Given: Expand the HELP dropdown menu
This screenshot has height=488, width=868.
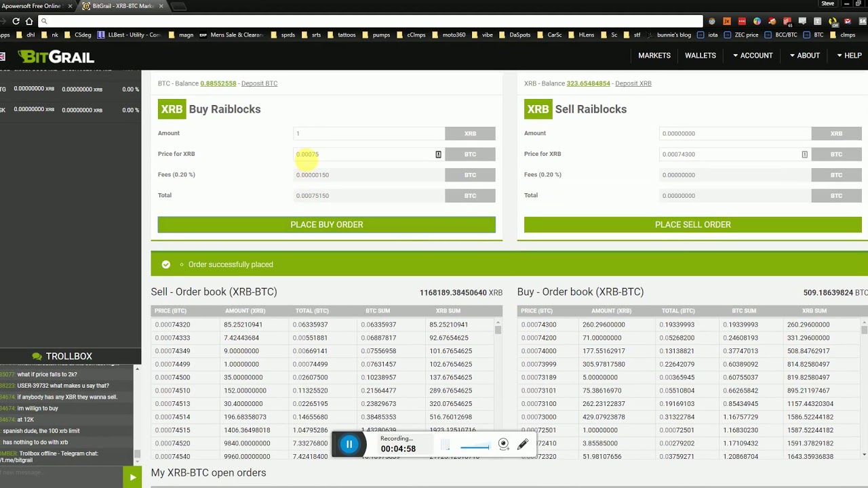Looking at the screenshot, I should tap(849, 56).
